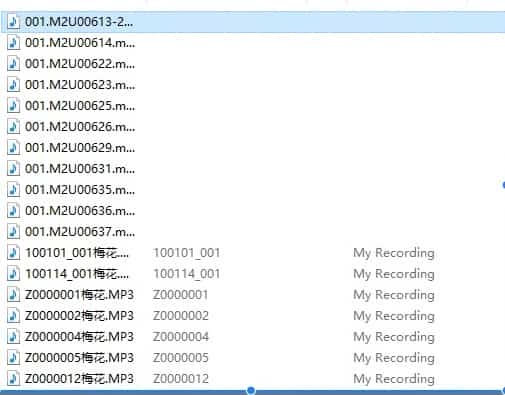Click title cell Z0000004
The height and width of the screenshot is (395, 505).
click(x=181, y=337)
